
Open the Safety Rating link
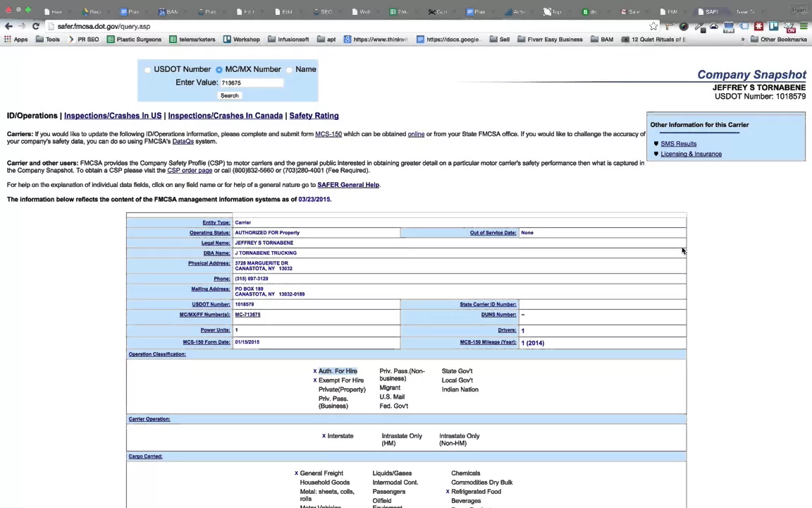[314, 116]
